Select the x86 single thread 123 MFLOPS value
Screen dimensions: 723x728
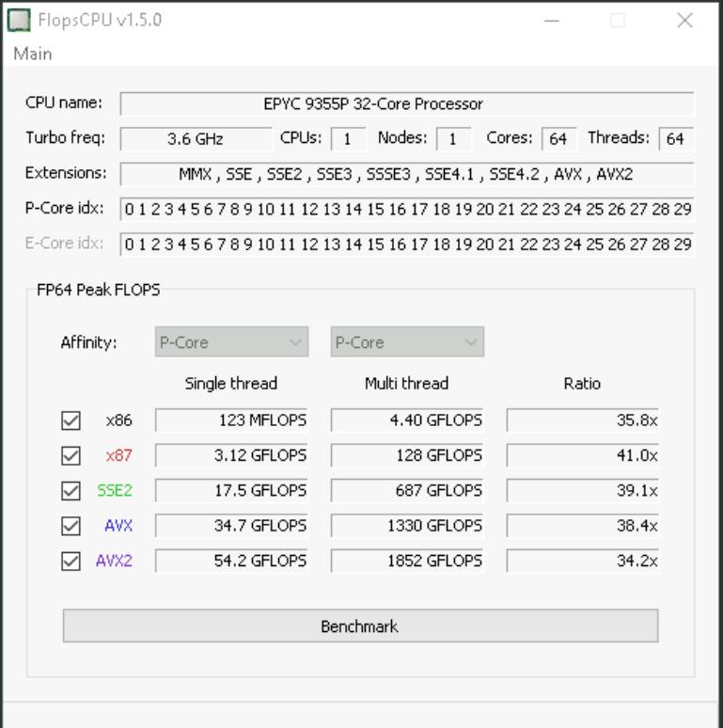(231, 420)
